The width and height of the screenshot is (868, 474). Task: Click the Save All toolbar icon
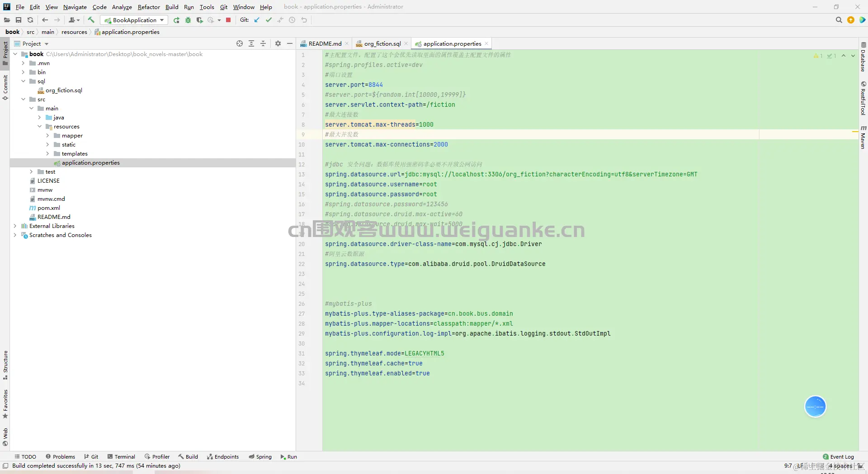[x=19, y=20]
